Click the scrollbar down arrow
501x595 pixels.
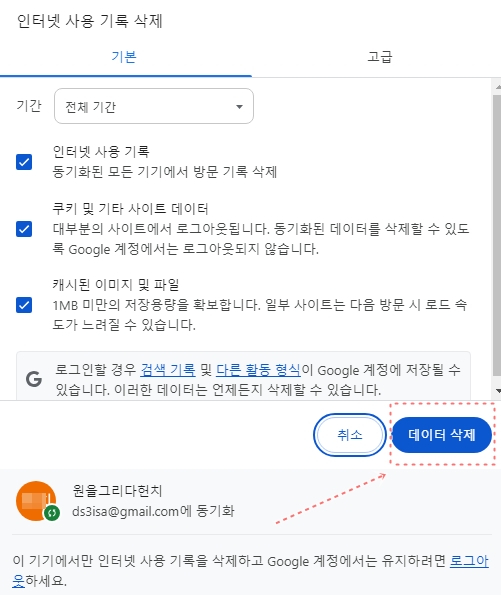(x=498, y=391)
